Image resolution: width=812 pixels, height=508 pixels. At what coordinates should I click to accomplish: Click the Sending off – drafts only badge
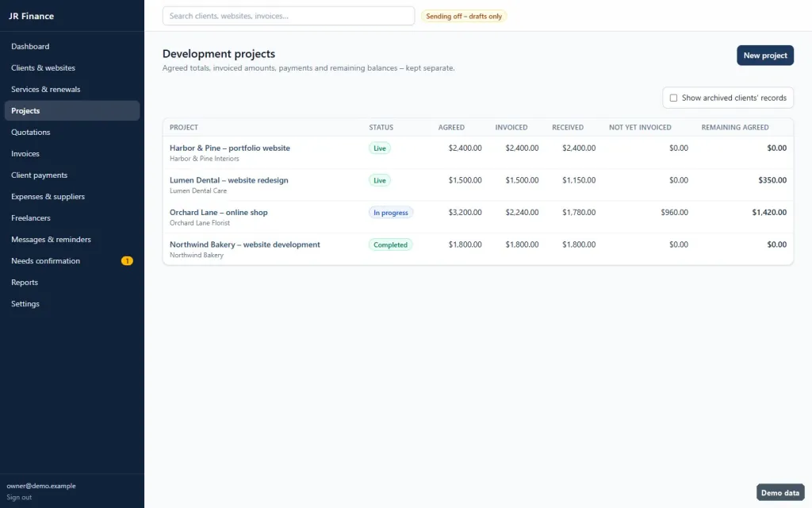(x=463, y=16)
